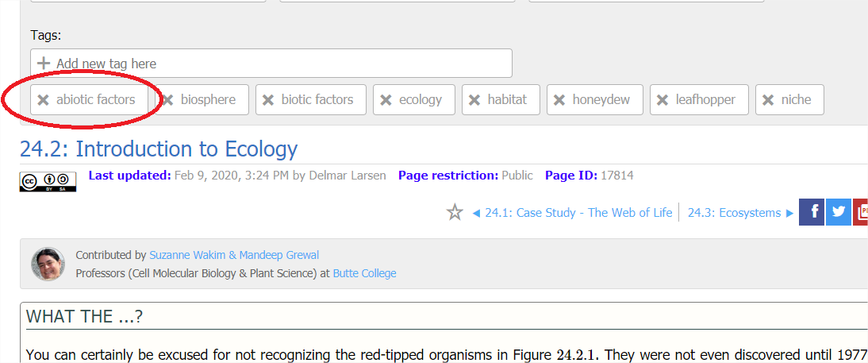This screenshot has height=363, width=868.
Task: Click the Add new tag field
Action: 271,64
